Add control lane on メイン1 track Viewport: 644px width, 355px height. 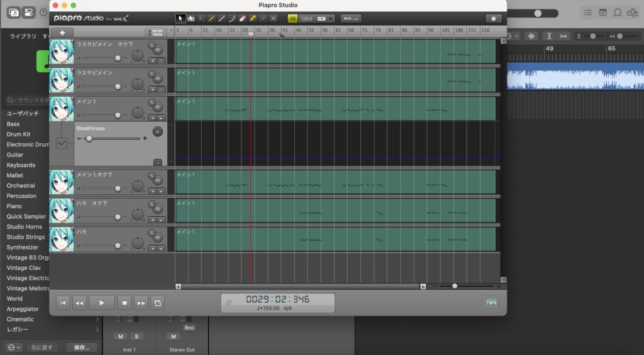152,117
